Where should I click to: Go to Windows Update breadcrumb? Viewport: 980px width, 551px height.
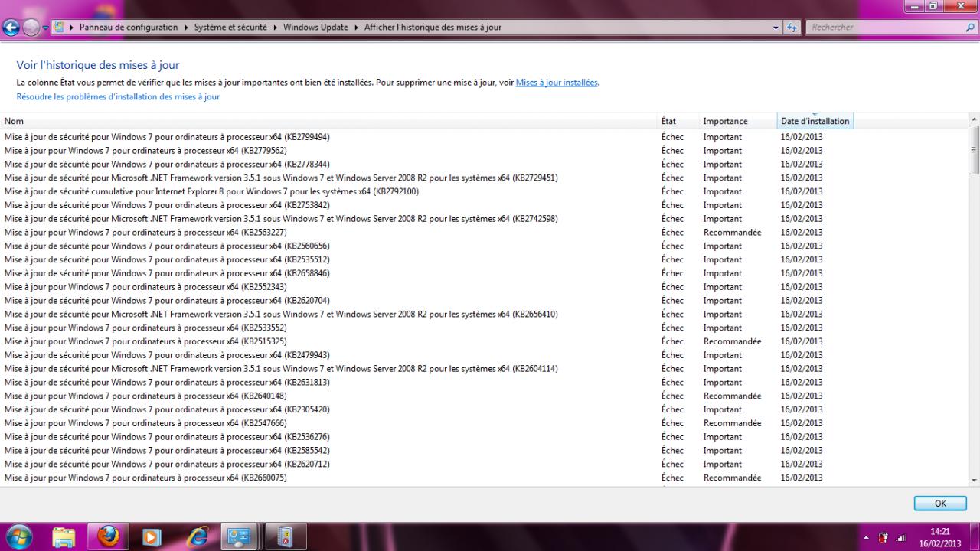[x=315, y=28]
